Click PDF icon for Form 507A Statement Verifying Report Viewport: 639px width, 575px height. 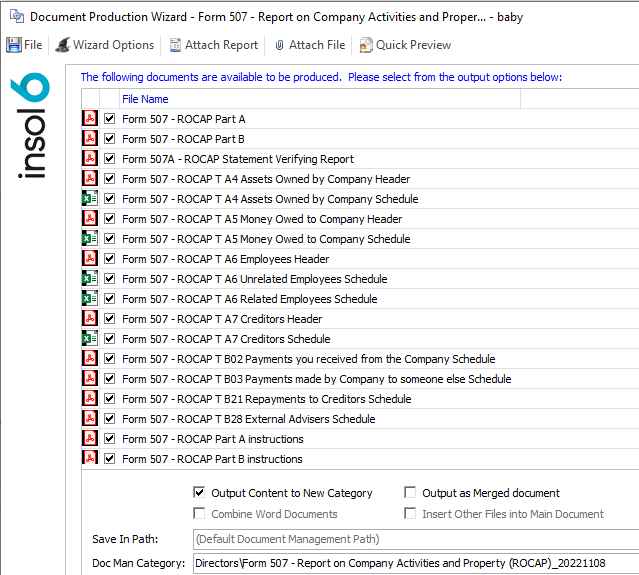click(89, 159)
